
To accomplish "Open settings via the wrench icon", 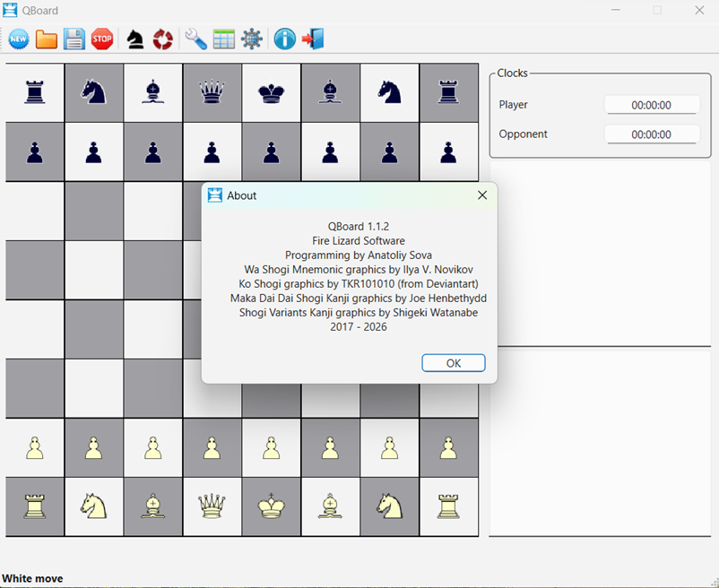I will [x=195, y=39].
